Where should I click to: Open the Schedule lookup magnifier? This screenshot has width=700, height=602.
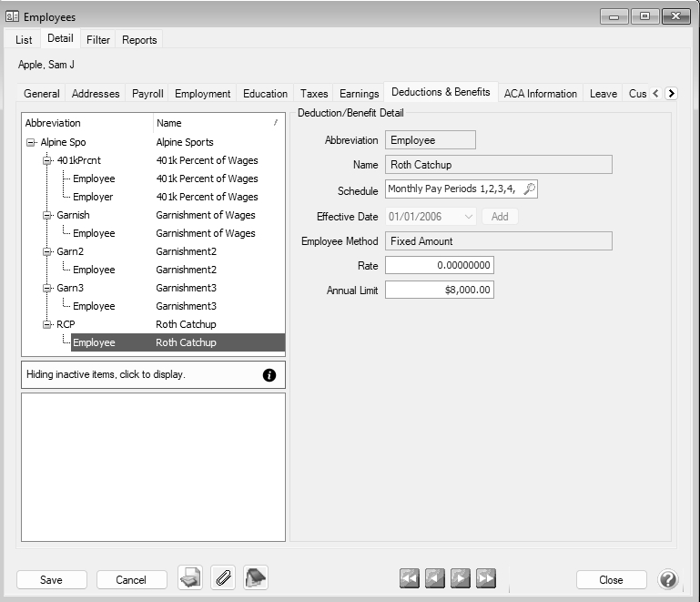coord(530,189)
